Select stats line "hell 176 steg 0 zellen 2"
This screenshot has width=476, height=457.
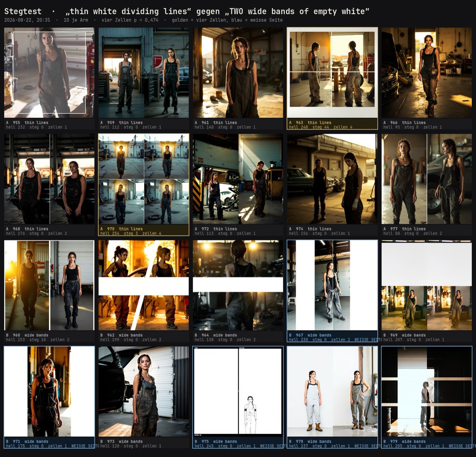(36, 234)
